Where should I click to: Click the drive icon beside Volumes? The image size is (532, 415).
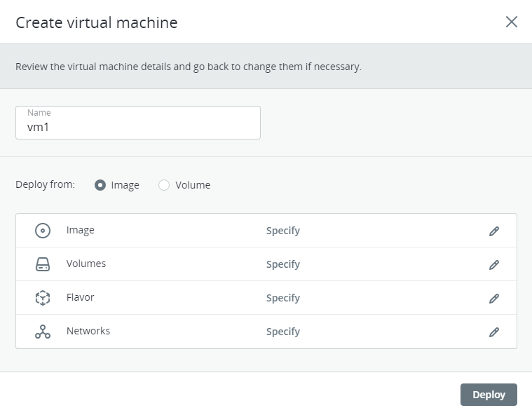[x=43, y=264]
